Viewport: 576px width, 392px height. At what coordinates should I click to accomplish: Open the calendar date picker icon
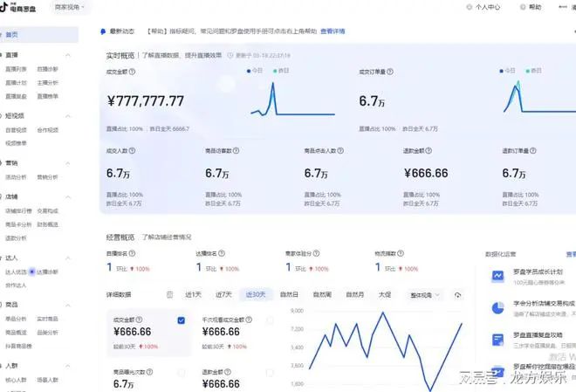(x=169, y=294)
